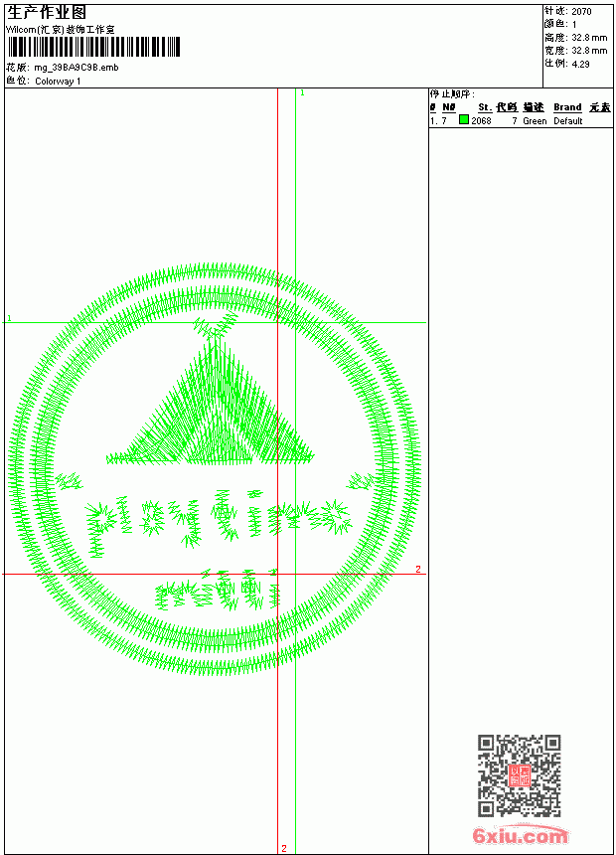Image resolution: width=616 pixels, height=855 pixels.
Task: Click the 'Default' brand cell
Action: (x=568, y=121)
